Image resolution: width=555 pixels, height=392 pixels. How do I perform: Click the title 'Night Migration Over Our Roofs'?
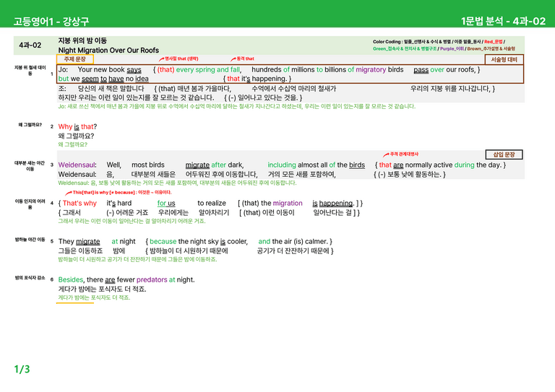coord(108,51)
